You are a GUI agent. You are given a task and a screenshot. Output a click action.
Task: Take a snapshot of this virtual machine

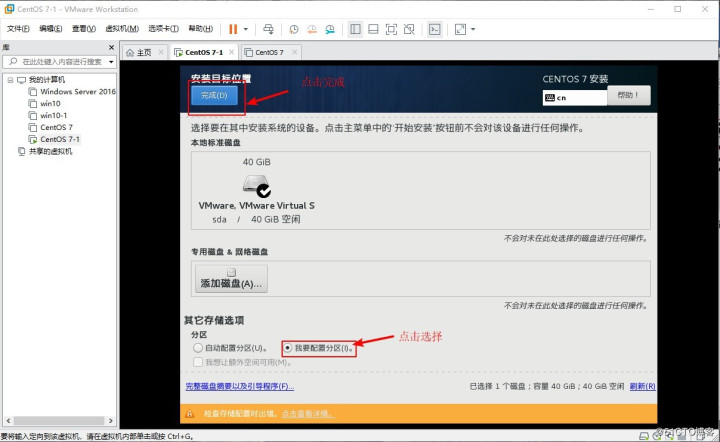pos(293,29)
